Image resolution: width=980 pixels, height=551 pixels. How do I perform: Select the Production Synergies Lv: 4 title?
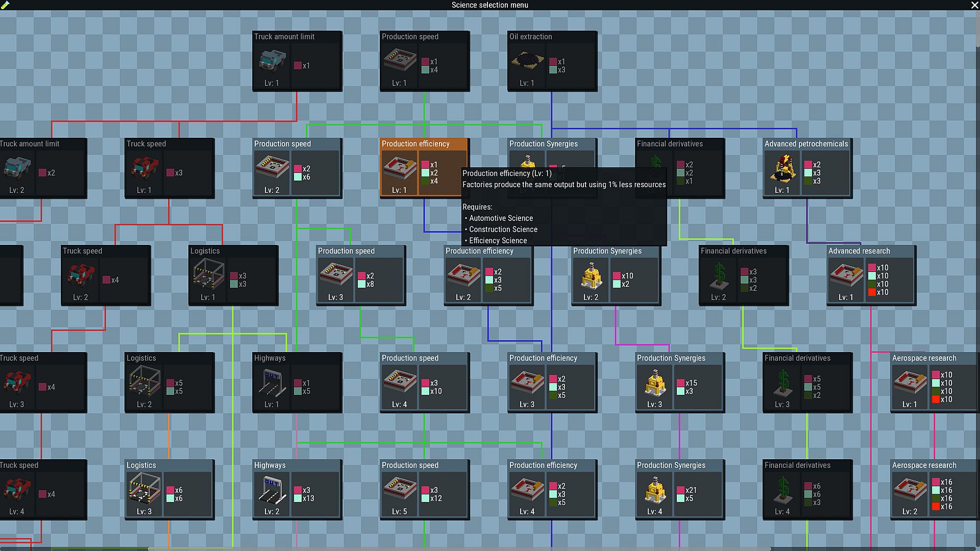tap(671, 465)
